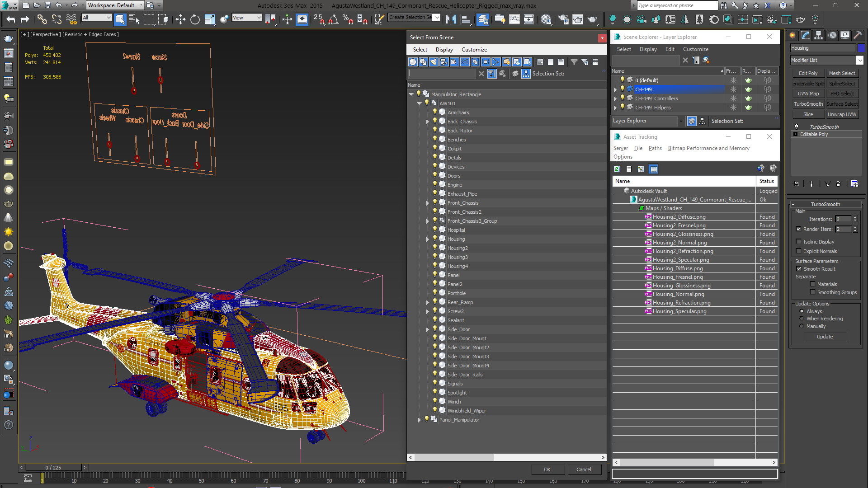The image size is (868, 488).
Task: Click the timeline frame slider 0 / 225
Action: pos(53,468)
